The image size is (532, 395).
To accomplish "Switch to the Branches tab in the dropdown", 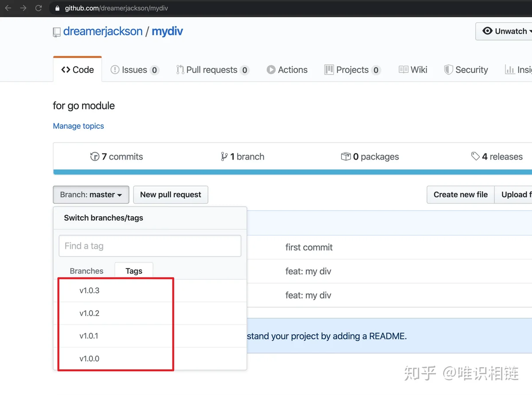I will 86,271.
